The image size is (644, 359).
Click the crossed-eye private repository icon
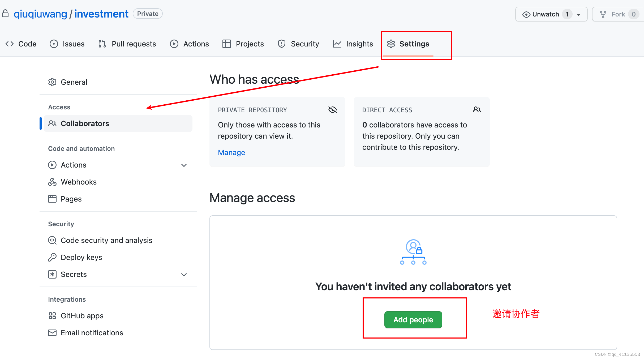(x=333, y=110)
